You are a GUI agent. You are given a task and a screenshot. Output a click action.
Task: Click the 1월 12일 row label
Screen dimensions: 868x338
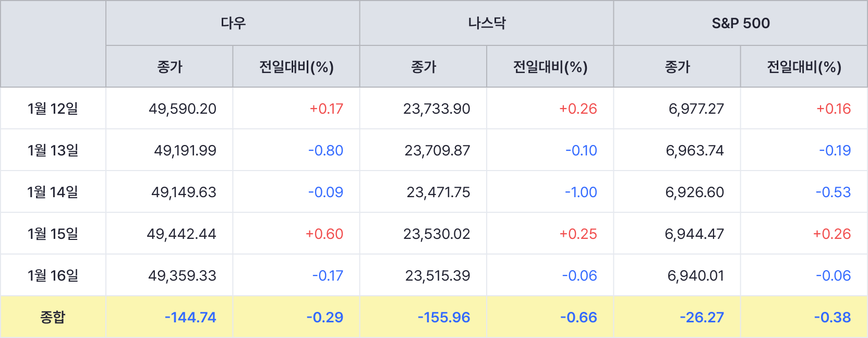(53, 108)
